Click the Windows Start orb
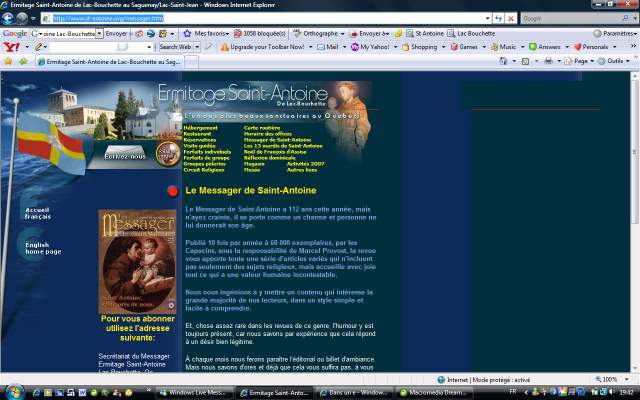 [15, 392]
